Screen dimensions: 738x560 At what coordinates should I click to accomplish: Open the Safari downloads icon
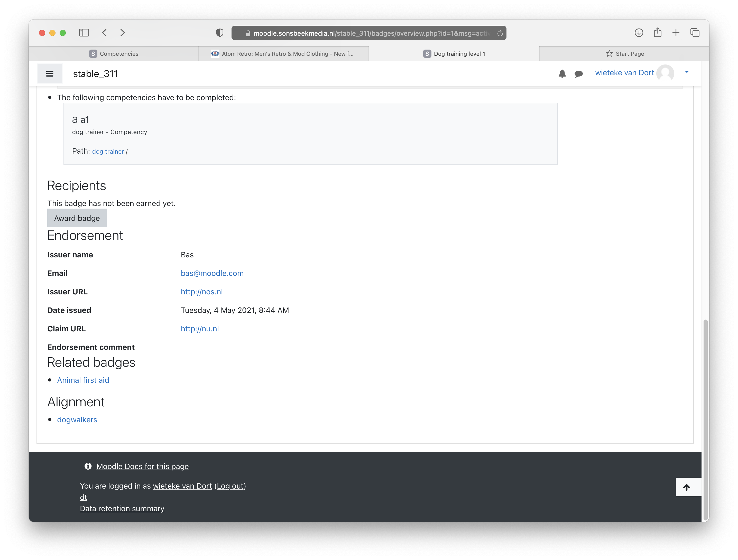click(639, 33)
